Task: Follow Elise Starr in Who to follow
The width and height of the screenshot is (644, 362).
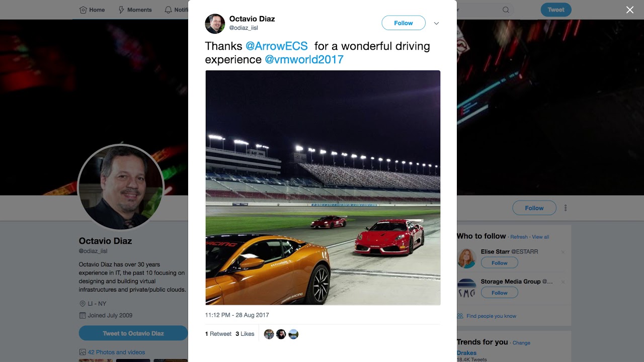Action: tap(499, 263)
